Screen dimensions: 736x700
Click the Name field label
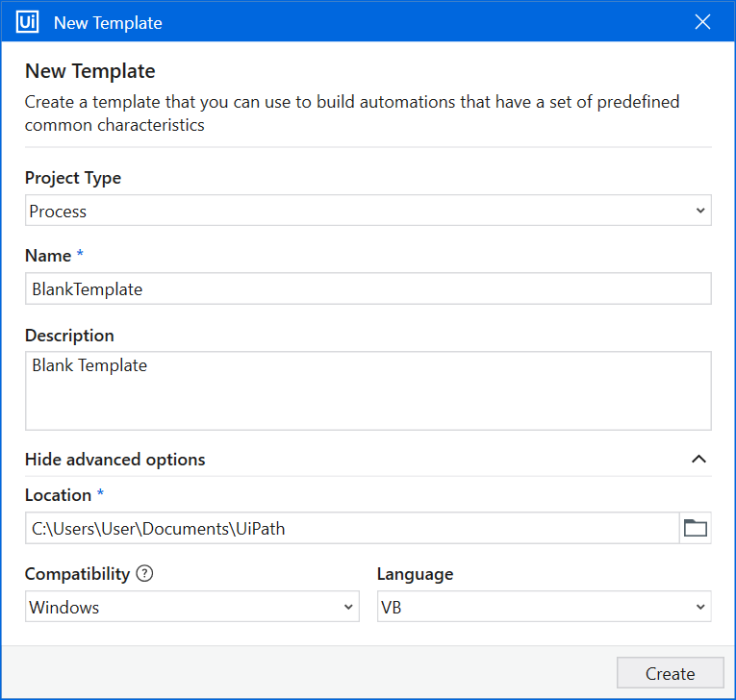coord(48,256)
